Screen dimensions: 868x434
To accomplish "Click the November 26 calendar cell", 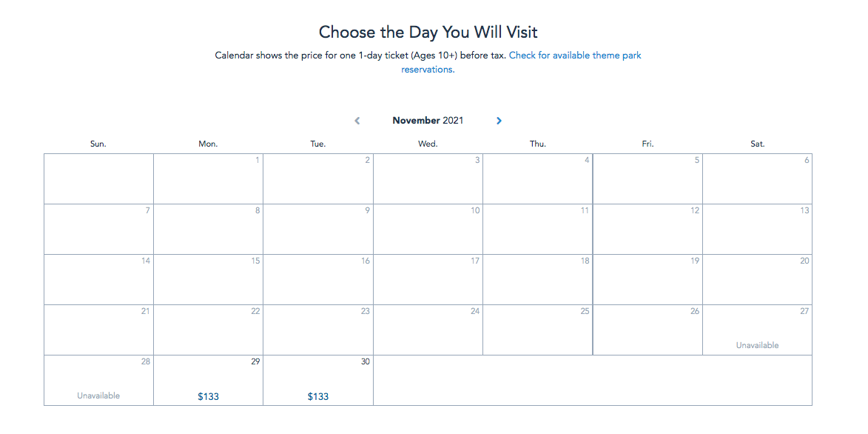I will pyautogui.click(x=647, y=330).
